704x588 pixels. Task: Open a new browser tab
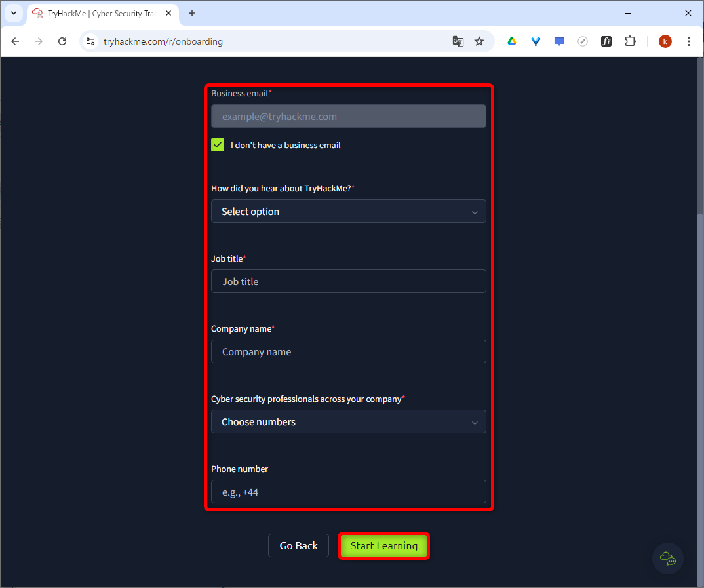tap(191, 14)
